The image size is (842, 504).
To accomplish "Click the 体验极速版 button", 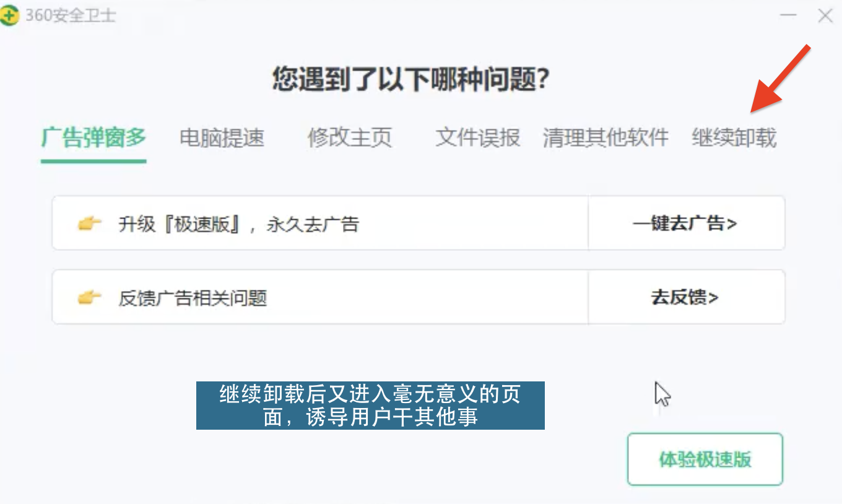I will 705,459.
